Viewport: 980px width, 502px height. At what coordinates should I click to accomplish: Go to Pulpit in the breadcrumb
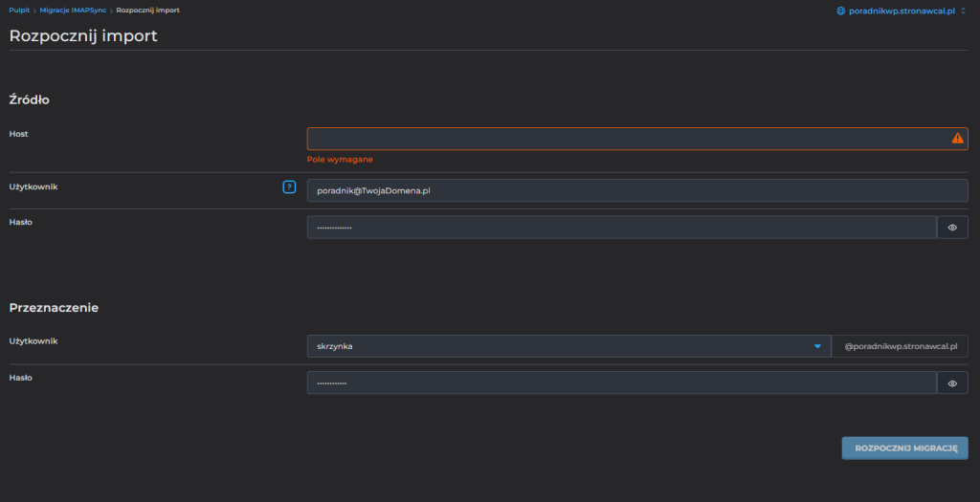tap(19, 10)
